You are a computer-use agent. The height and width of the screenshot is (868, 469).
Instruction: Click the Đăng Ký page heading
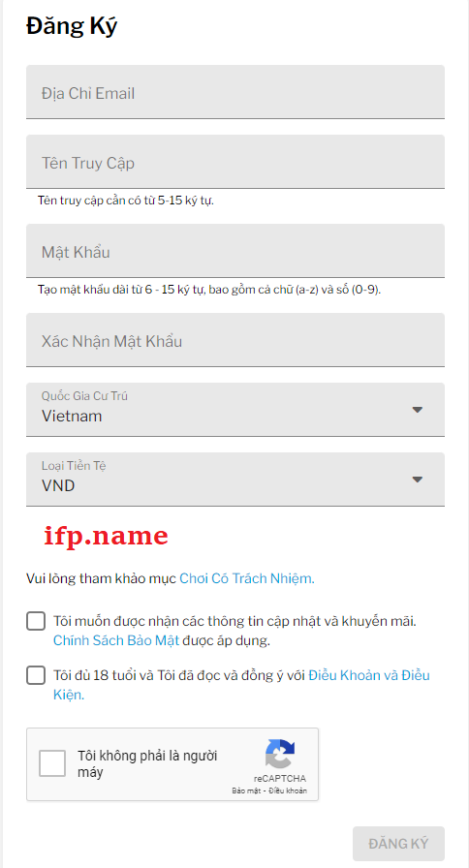(72, 26)
